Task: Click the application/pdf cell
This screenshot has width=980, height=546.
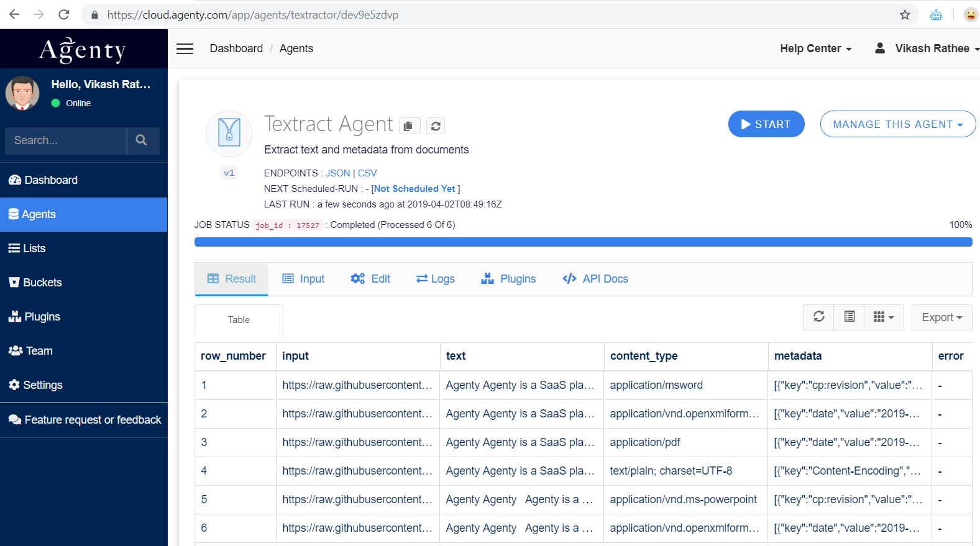Action: point(685,442)
